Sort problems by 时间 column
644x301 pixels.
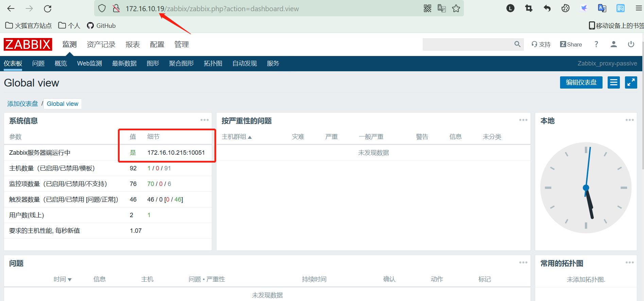(63, 279)
